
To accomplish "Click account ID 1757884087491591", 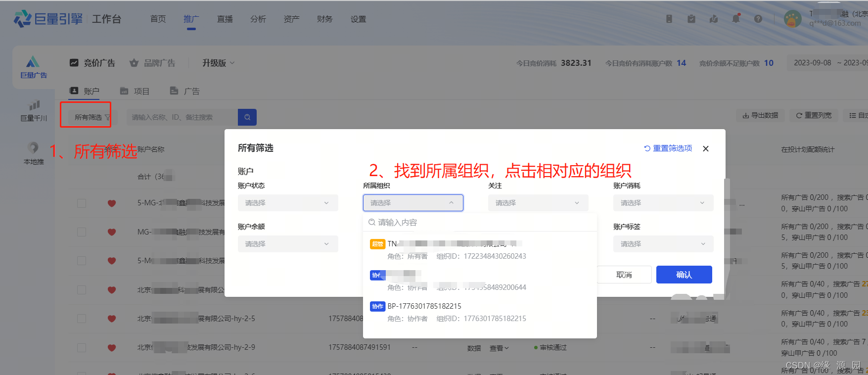I will (x=360, y=347).
